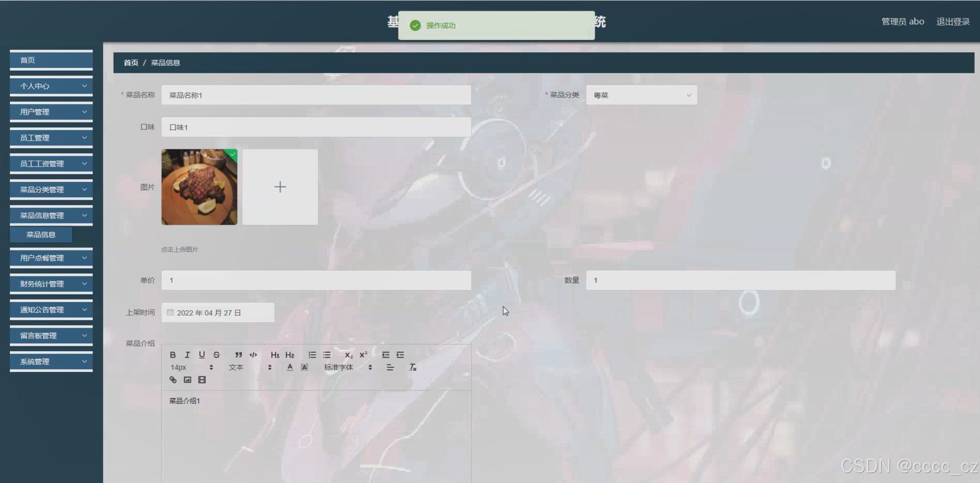Click the insert image icon
980x483 pixels.
click(x=187, y=380)
